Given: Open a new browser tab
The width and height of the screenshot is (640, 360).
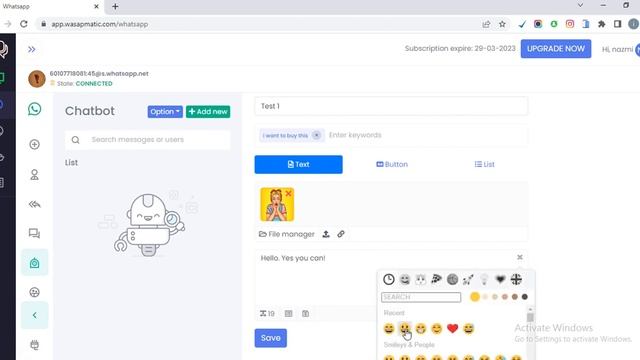Looking at the screenshot, I should (115, 7).
